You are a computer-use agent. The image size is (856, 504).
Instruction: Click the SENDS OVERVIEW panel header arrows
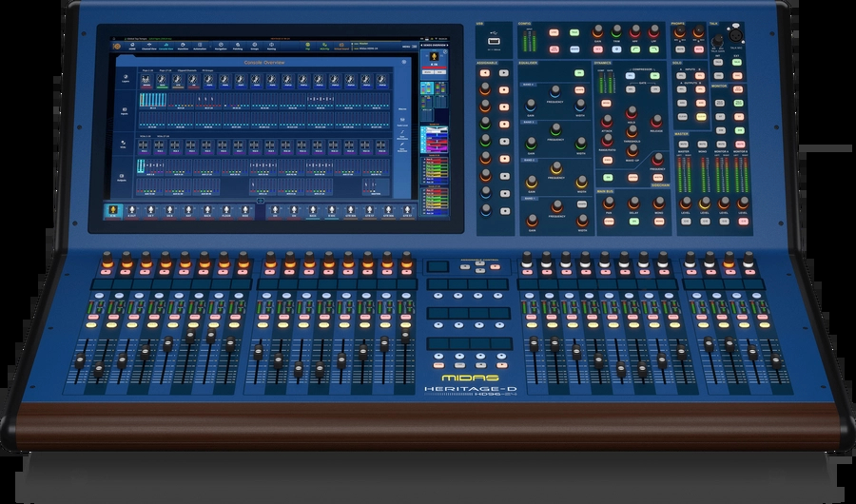[x=434, y=45]
